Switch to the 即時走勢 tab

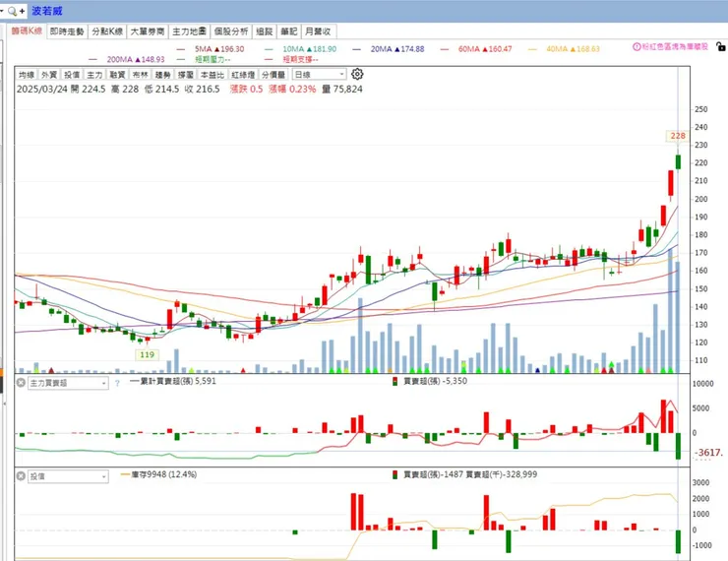click(67, 31)
